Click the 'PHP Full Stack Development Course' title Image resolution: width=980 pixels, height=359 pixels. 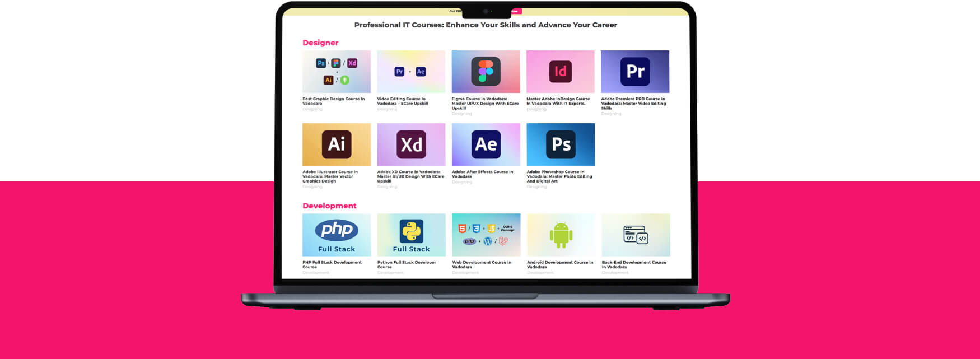click(332, 264)
